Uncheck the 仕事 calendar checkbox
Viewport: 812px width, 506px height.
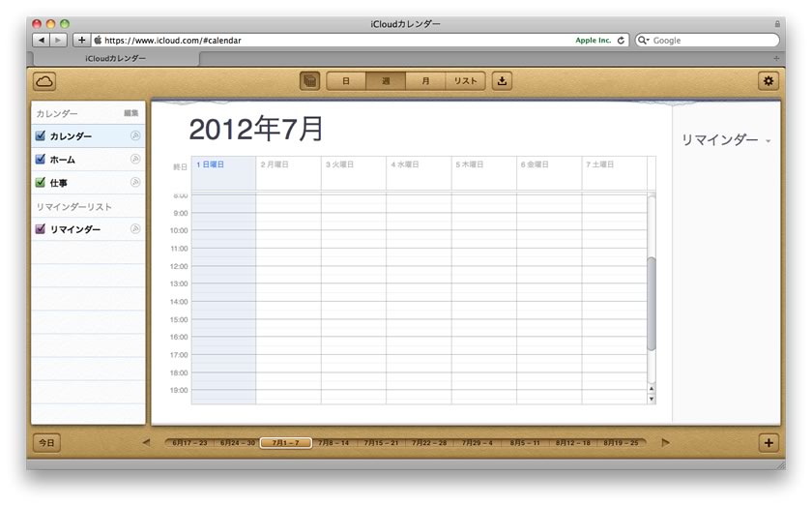[x=40, y=183]
